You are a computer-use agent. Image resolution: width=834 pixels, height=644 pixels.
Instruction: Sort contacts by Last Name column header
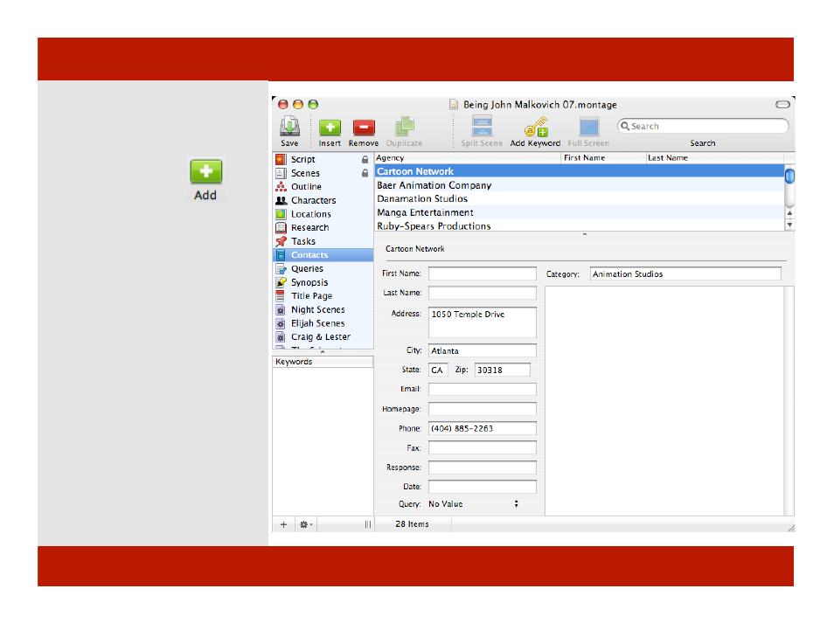(714, 158)
